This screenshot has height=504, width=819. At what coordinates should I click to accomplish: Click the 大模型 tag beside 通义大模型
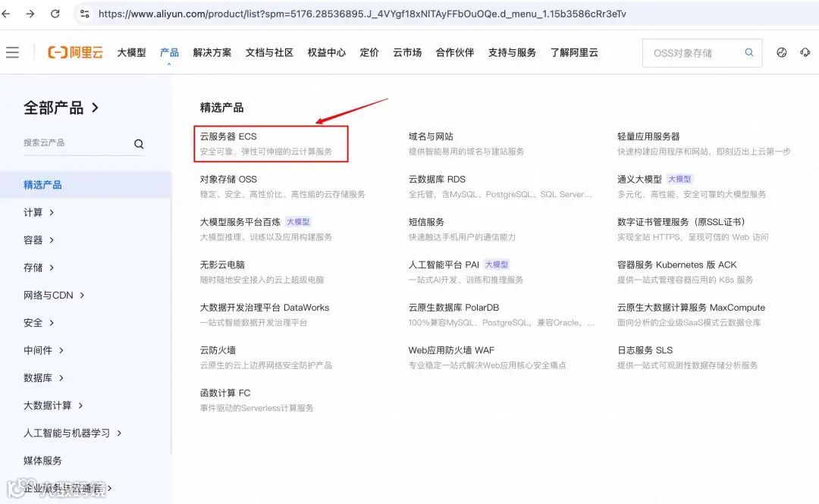pos(679,179)
